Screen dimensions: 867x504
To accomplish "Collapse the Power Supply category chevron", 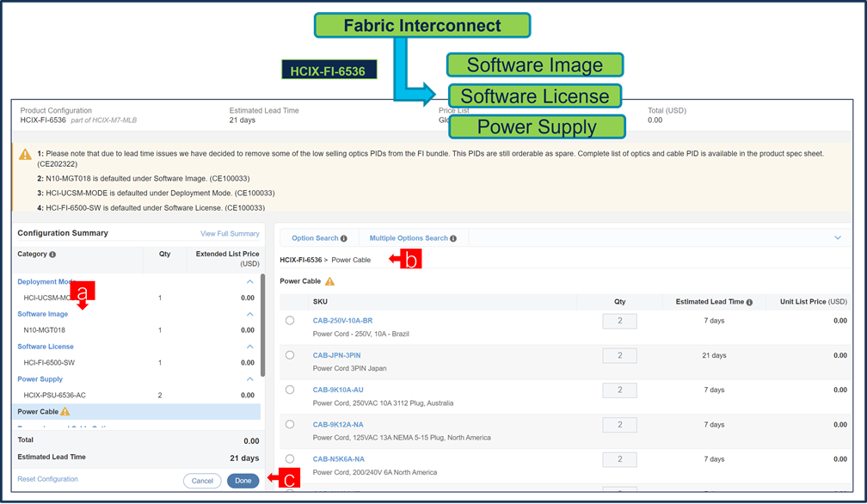I will (250, 379).
